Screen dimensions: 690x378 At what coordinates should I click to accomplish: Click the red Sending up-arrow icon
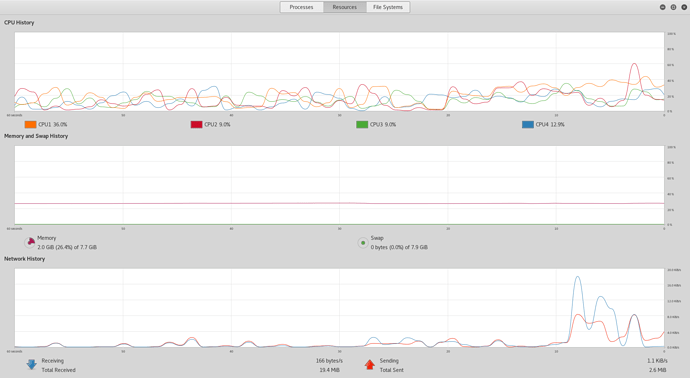pos(370,364)
